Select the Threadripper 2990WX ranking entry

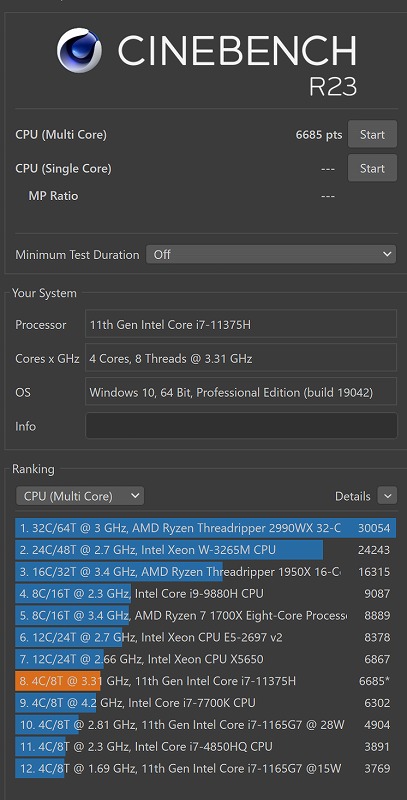coord(205,528)
